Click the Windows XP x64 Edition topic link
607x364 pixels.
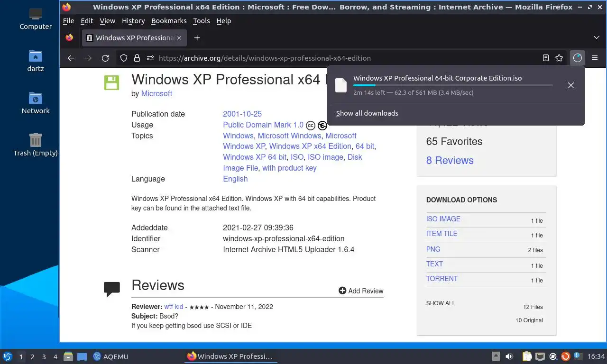coord(310,146)
